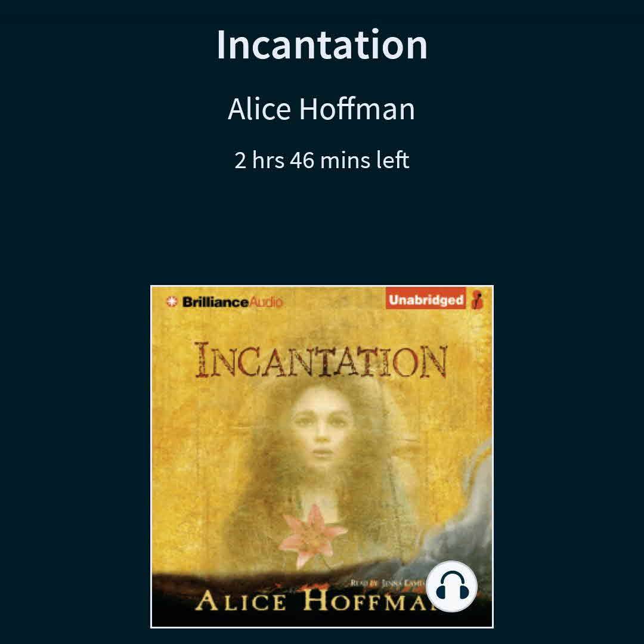
Task: Click the 2 hrs 46 mins left label
Action: coord(321,160)
